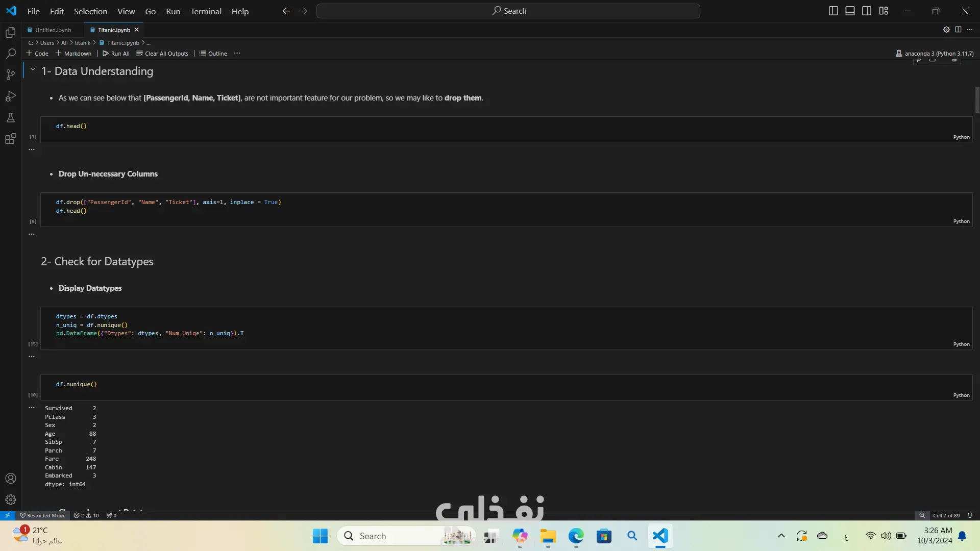Viewport: 980px width, 551px height.
Task: Open the Testing flask view
Action: click(x=10, y=117)
